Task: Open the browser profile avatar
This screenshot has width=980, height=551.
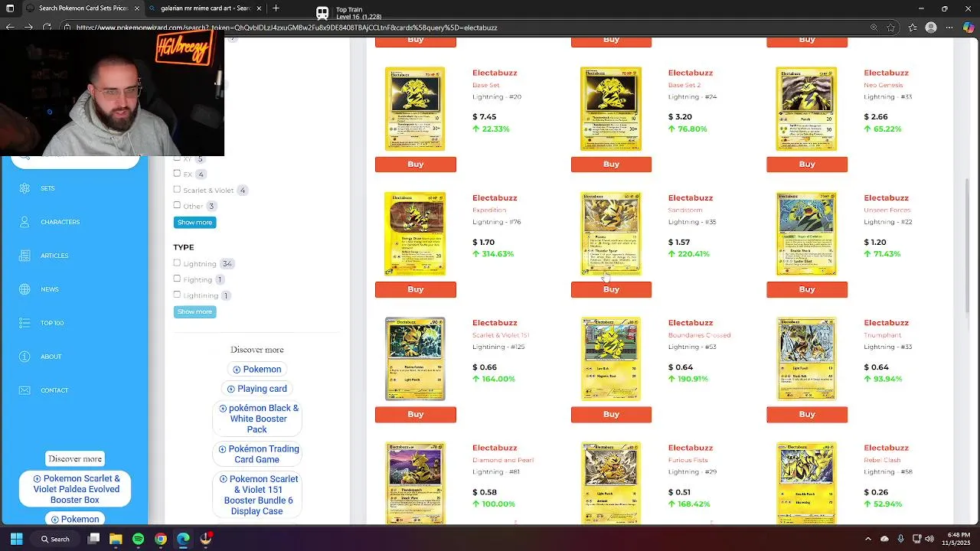Action: [931, 28]
